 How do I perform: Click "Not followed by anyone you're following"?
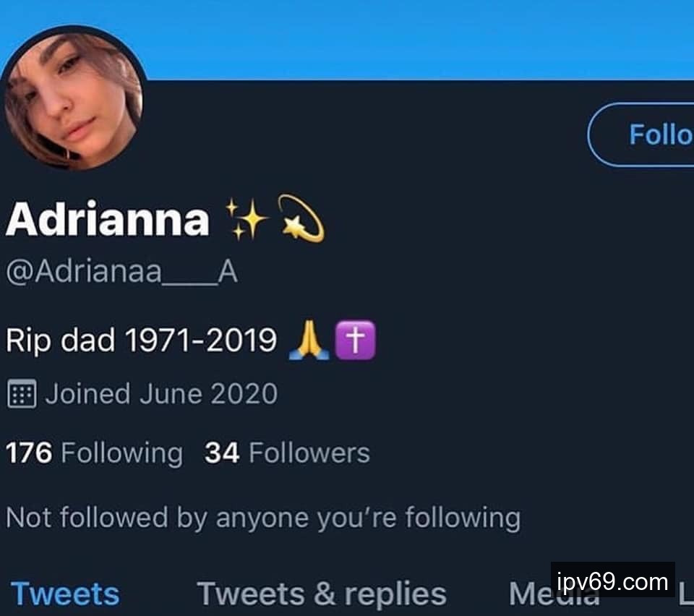(262, 518)
